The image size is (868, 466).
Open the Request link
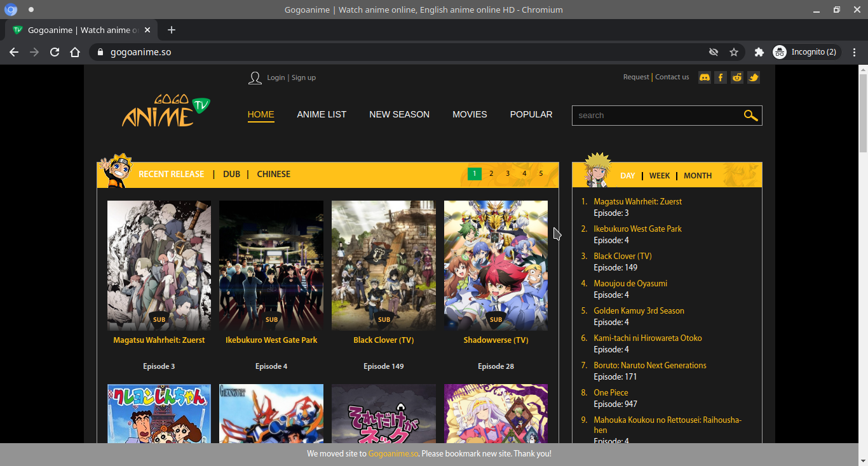[x=636, y=77]
